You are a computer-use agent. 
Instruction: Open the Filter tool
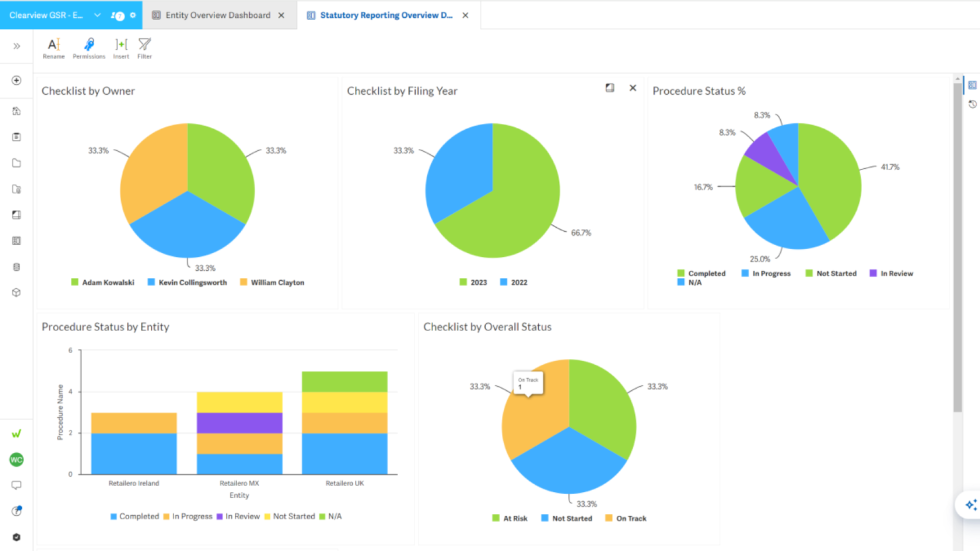[x=144, y=48]
